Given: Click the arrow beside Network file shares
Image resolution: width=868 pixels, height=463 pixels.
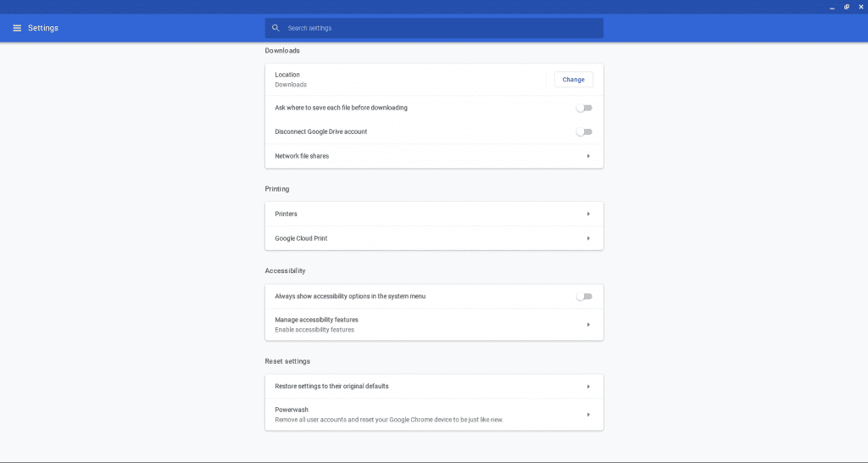Looking at the screenshot, I should (x=587, y=156).
